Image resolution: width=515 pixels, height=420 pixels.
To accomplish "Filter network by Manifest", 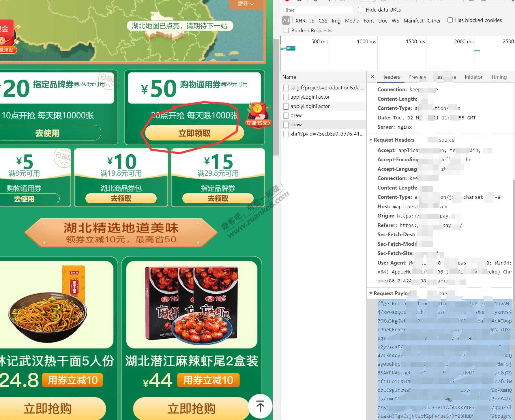I will pyautogui.click(x=413, y=20).
